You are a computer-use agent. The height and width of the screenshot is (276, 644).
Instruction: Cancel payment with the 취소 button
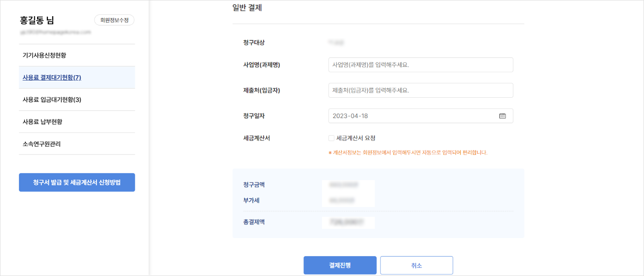[x=417, y=265]
